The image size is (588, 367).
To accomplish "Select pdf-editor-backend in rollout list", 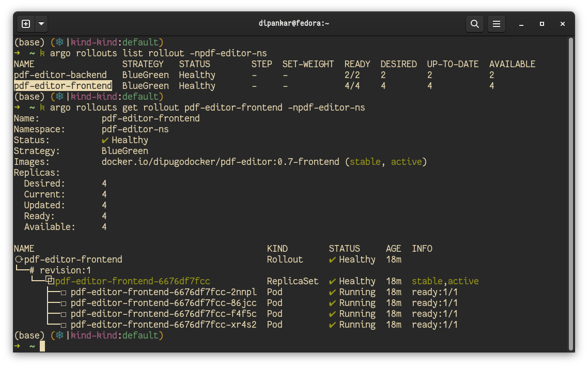I will point(60,75).
